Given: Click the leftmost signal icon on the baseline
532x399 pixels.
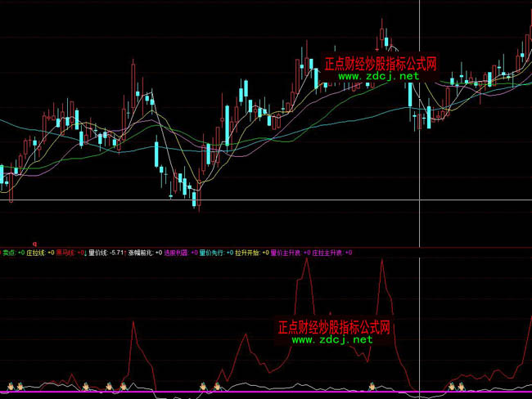Looking at the screenshot, I should 13,385.
